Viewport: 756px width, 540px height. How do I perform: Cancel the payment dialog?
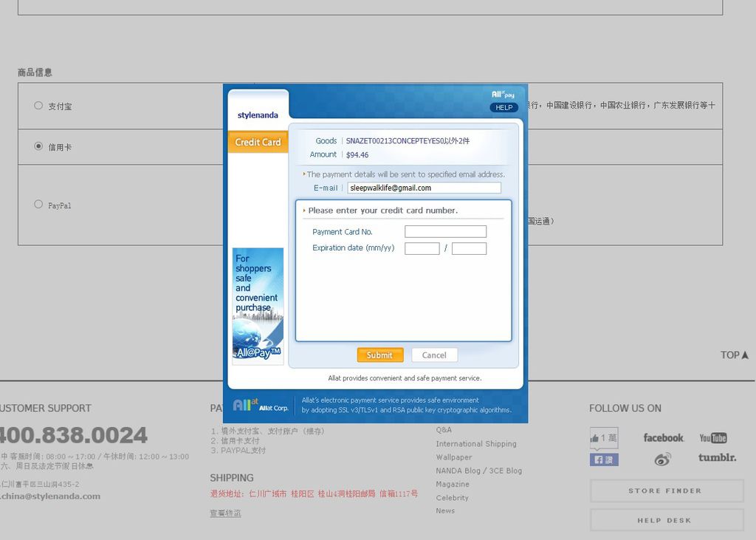tap(434, 355)
